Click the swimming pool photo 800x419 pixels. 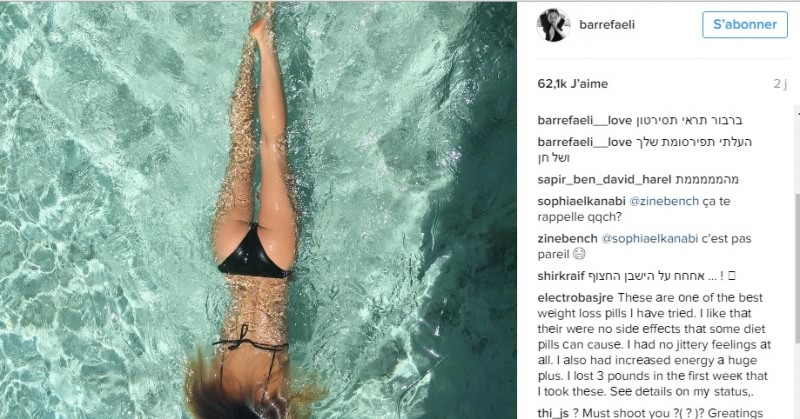258,210
